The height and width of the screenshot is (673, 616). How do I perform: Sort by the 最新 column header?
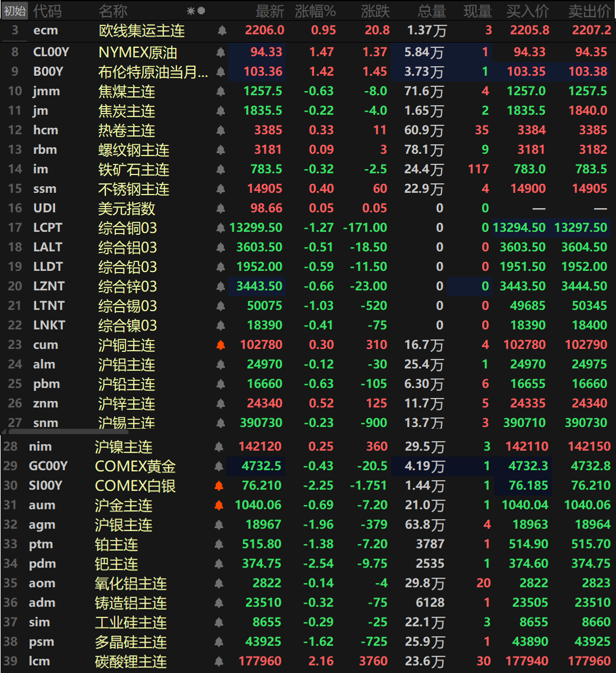[x=269, y=11]
